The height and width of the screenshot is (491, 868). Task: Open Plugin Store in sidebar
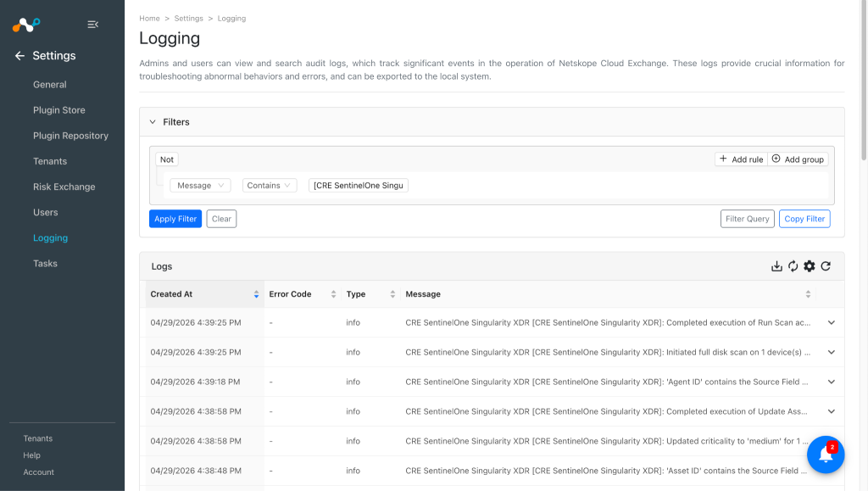click(x=59, y=110)
